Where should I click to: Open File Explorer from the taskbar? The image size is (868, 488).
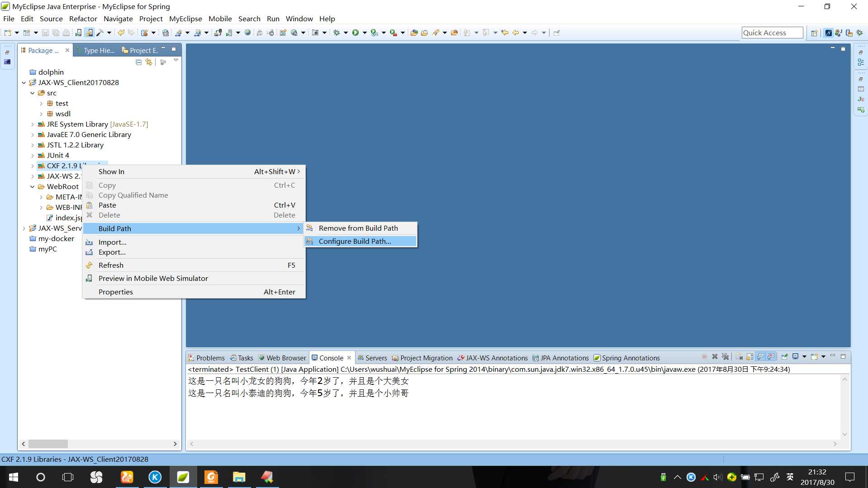tap(239, 477)
